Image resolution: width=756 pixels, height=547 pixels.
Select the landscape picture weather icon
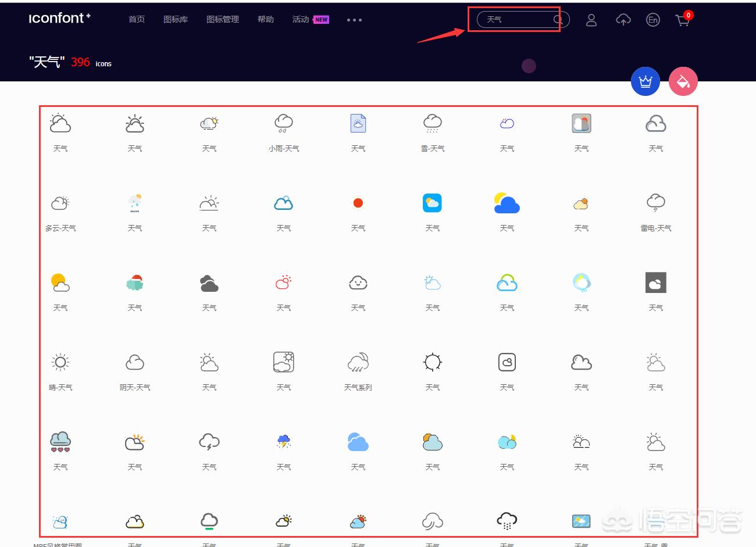click(x=582, y=521)
